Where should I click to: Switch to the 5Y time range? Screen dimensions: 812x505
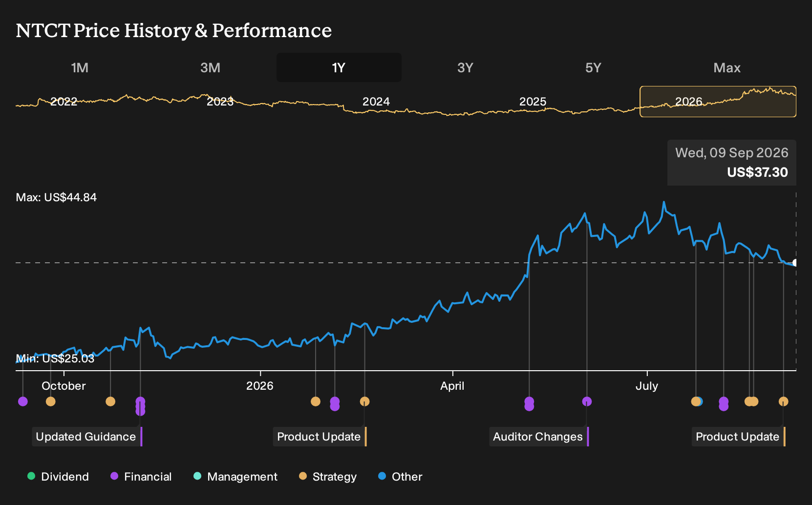coord(593,67)
